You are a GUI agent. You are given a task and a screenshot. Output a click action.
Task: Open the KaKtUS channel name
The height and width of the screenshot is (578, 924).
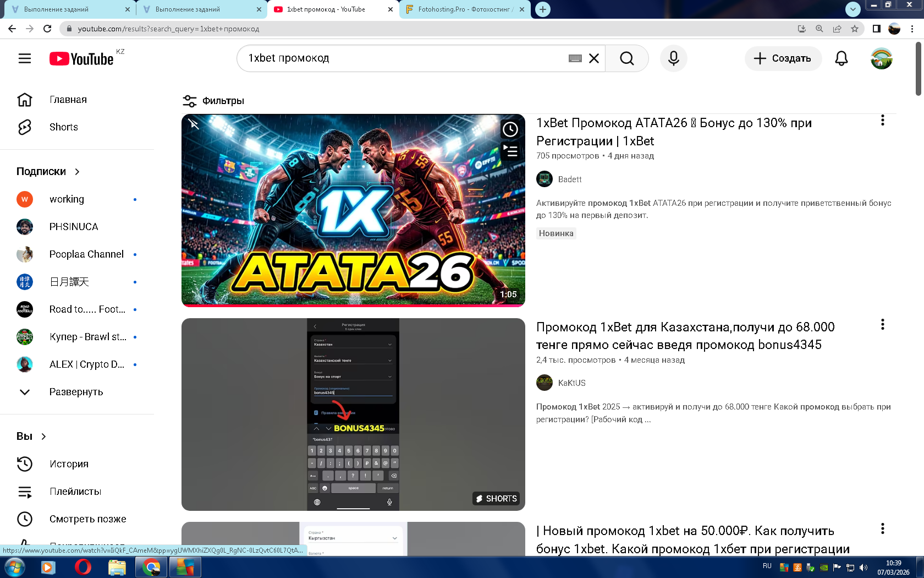click(x=572, y=383)
